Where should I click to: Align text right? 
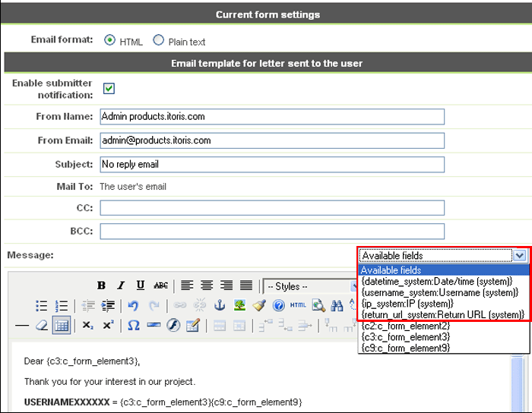tap(226, 285)
